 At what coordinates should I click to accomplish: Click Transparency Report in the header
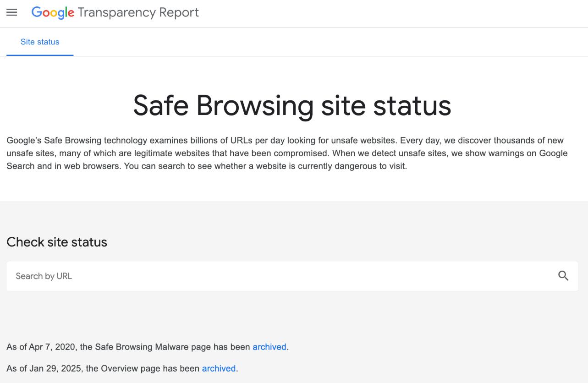(x=138, y=12)
